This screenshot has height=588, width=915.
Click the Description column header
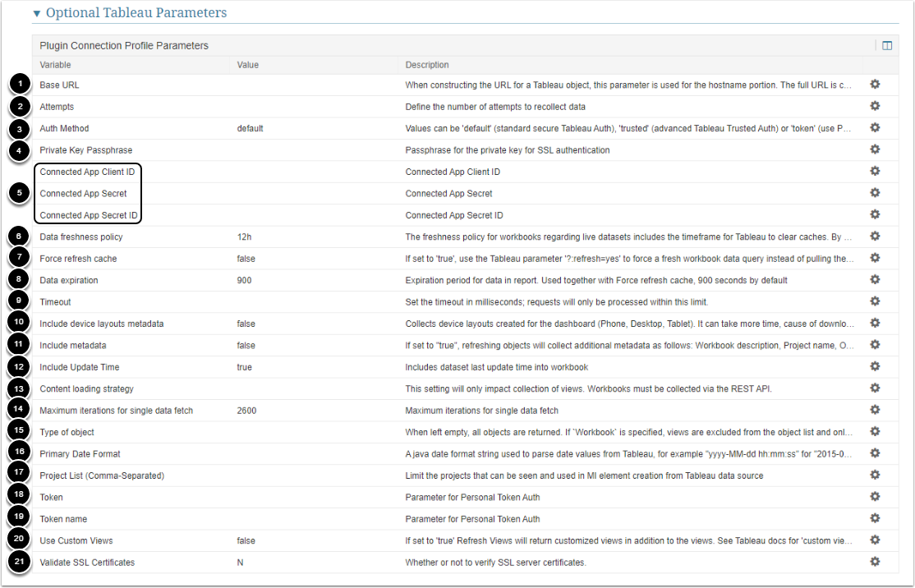tap(427, 65)
